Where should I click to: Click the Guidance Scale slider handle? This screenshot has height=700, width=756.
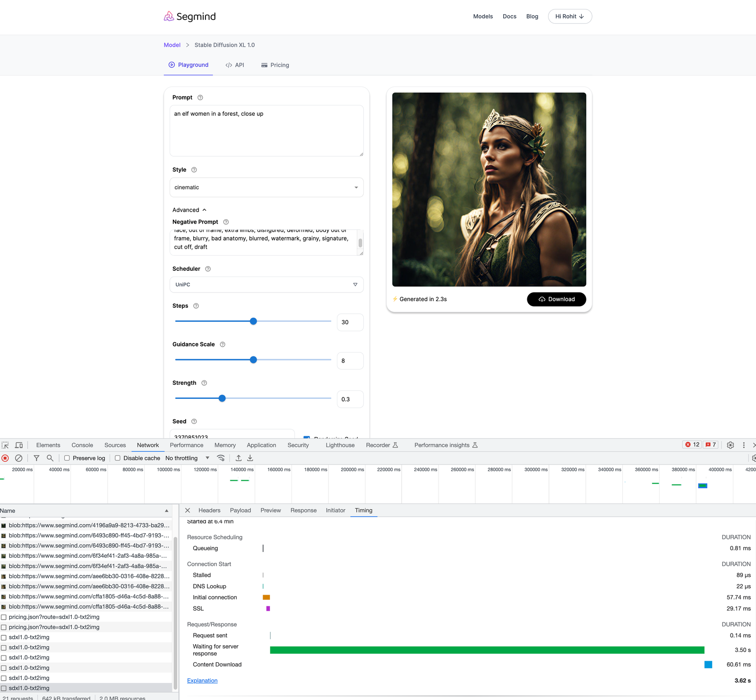click(253, 360)
